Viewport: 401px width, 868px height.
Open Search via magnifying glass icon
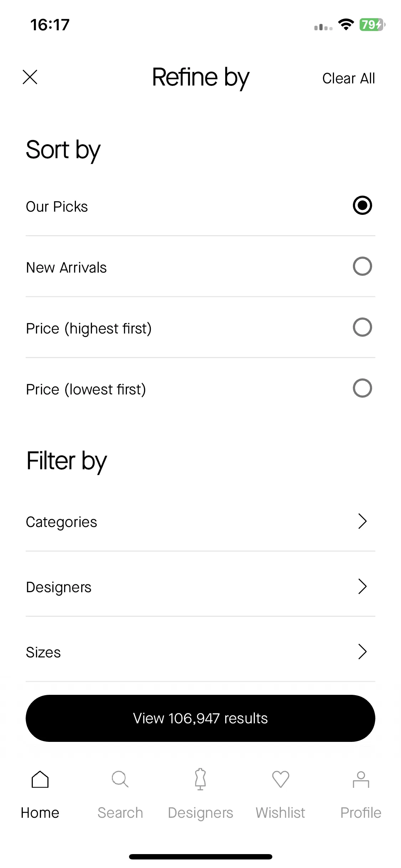(x=120, y=779)
